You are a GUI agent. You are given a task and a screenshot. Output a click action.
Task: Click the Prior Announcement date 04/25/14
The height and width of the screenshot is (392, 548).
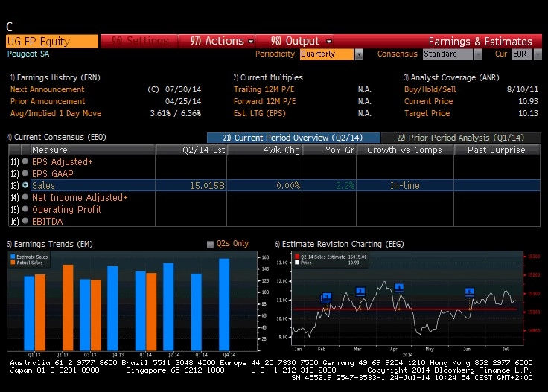(x=182, y=101)
